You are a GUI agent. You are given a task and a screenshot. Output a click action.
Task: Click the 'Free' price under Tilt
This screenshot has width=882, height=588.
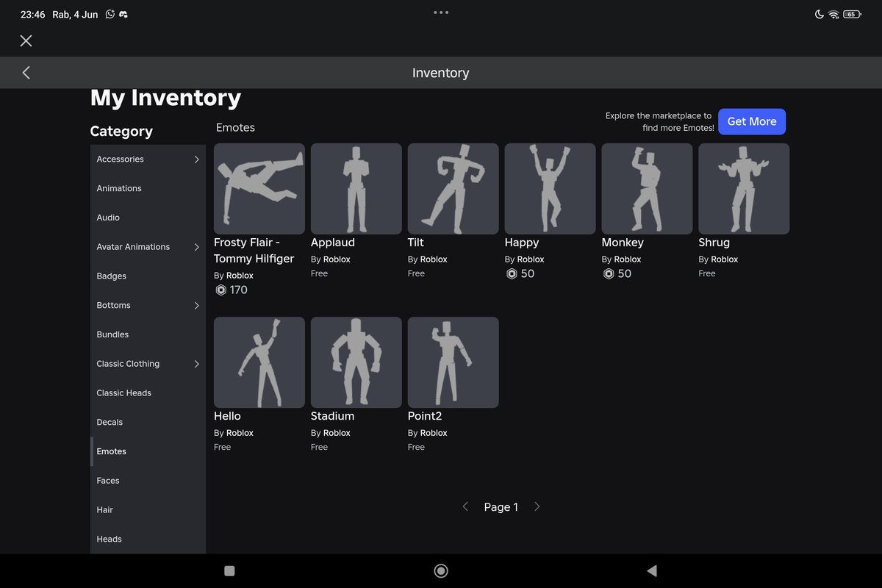click(x=416, y=273)
